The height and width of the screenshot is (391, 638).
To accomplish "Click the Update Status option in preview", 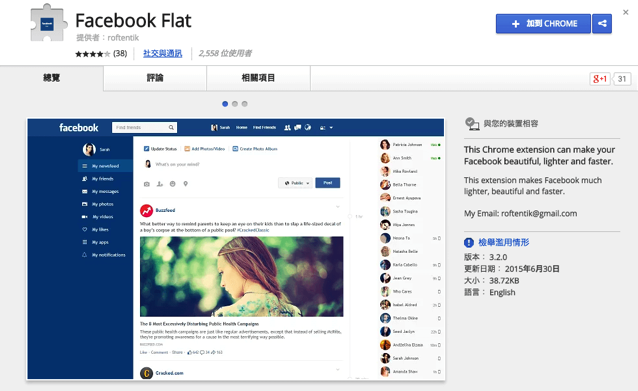I will [160, 149].
